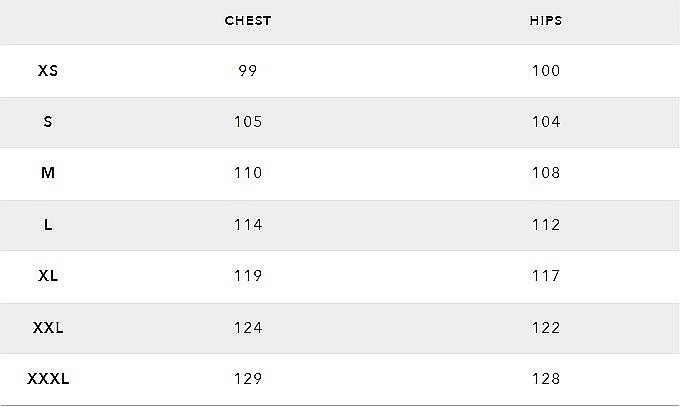
Task: Click chest value 114 for L
Action: [x=248, y=225]
